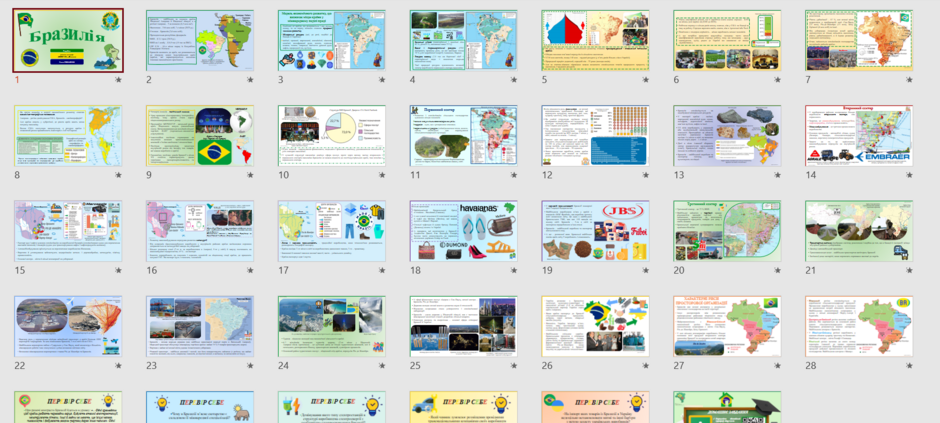Select slide 6 thumbnail

click(x=727, y=41)
